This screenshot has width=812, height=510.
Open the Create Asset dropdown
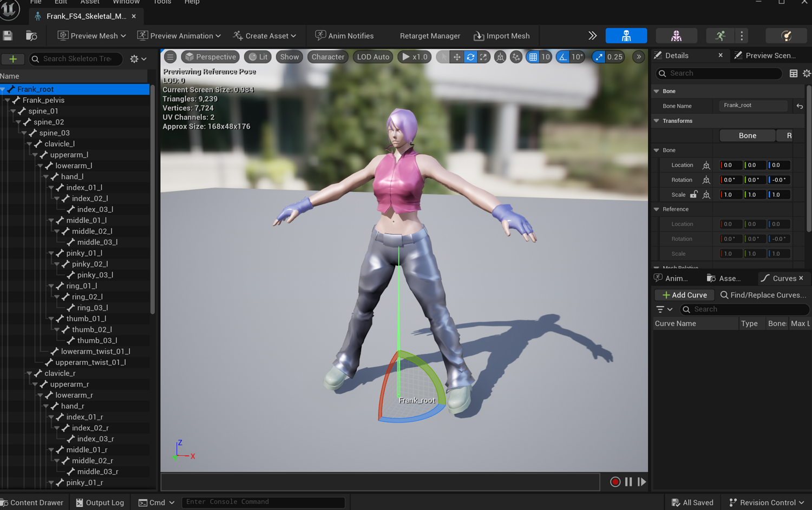click(265, 36)
